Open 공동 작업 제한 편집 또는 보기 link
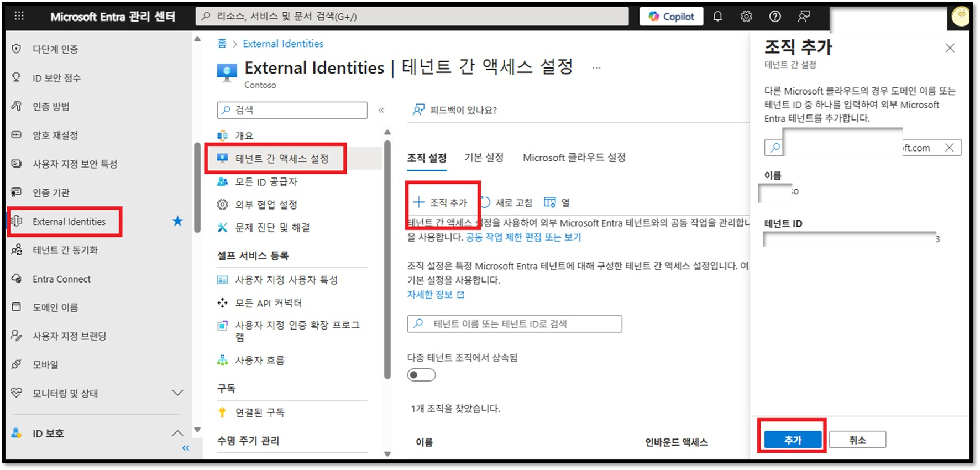980x470 pixels. [523, 237]
